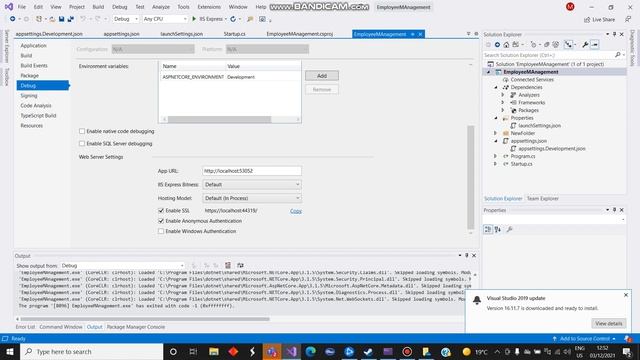Click Categorized view icon in Properties panel
The image size is (640, 360).
pyautogui.click(x=488, y=229)
